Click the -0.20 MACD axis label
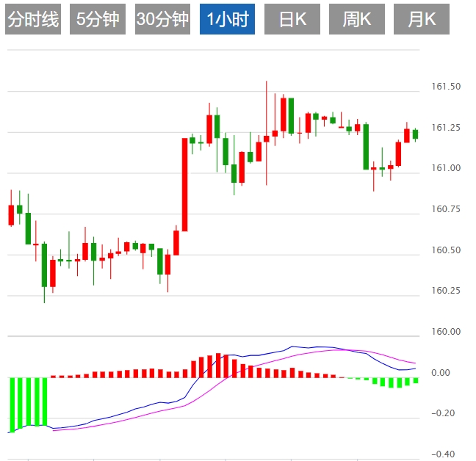 [x=443, y=413]
